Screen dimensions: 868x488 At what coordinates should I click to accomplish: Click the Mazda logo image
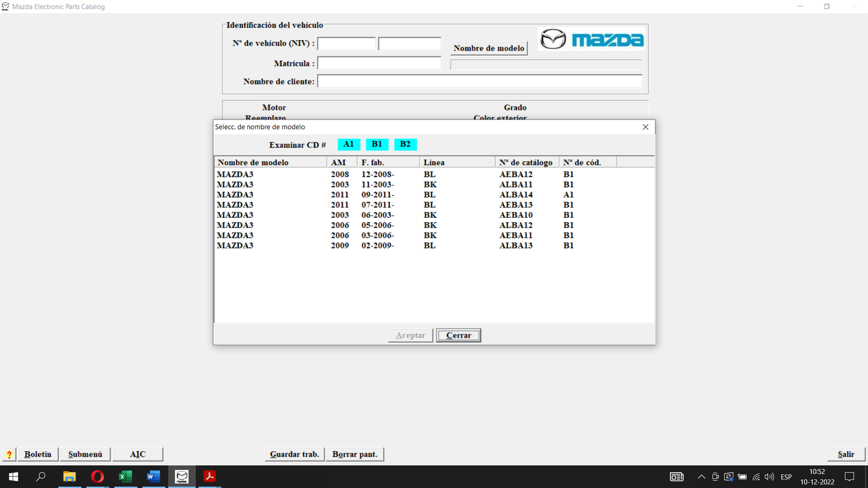[592, 40]
